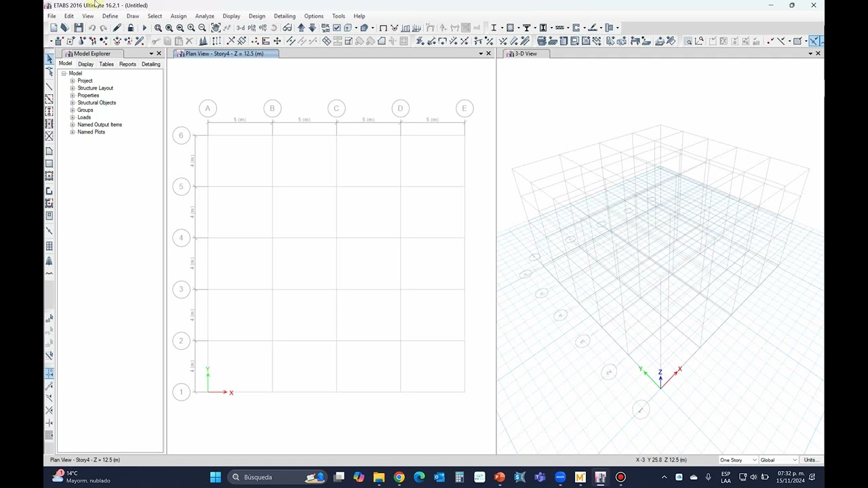
Task: Set Plan view with the 'Pln' icon
Action: [x=252, y=28]
